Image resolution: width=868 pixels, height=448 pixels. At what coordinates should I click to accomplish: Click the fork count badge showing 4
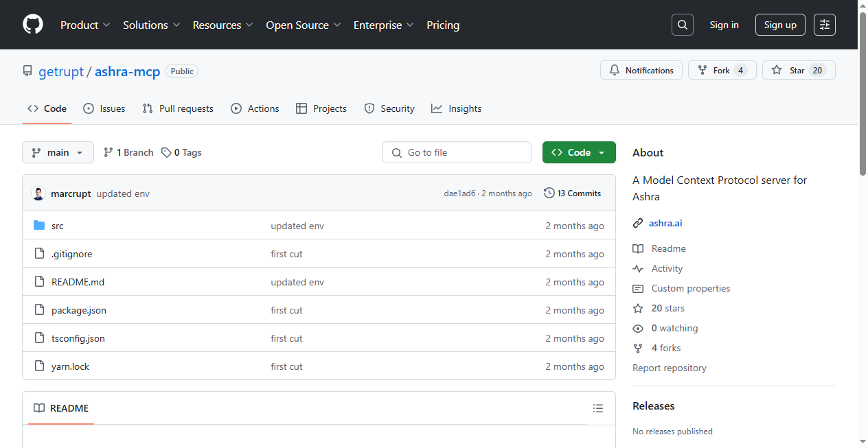[740, 70]
